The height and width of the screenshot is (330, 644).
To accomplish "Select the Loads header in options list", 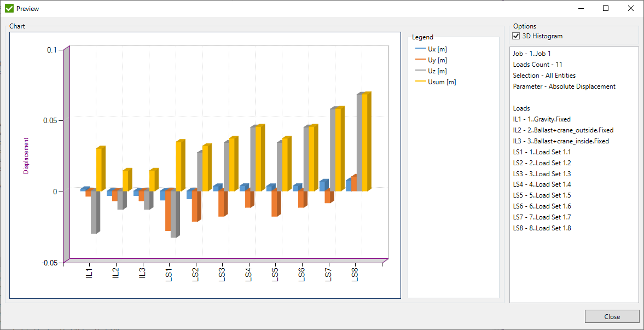I will [521, 108].
